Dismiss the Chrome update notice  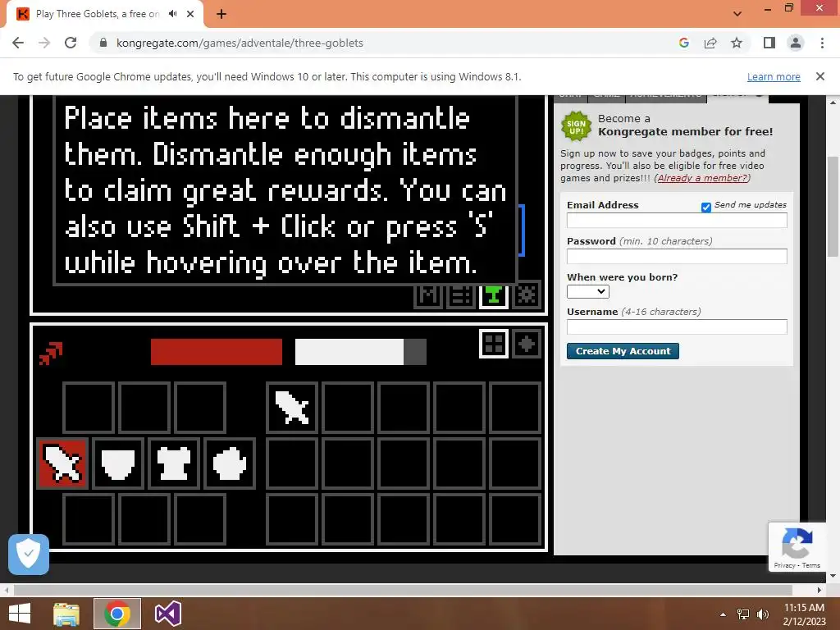[820, 76]
